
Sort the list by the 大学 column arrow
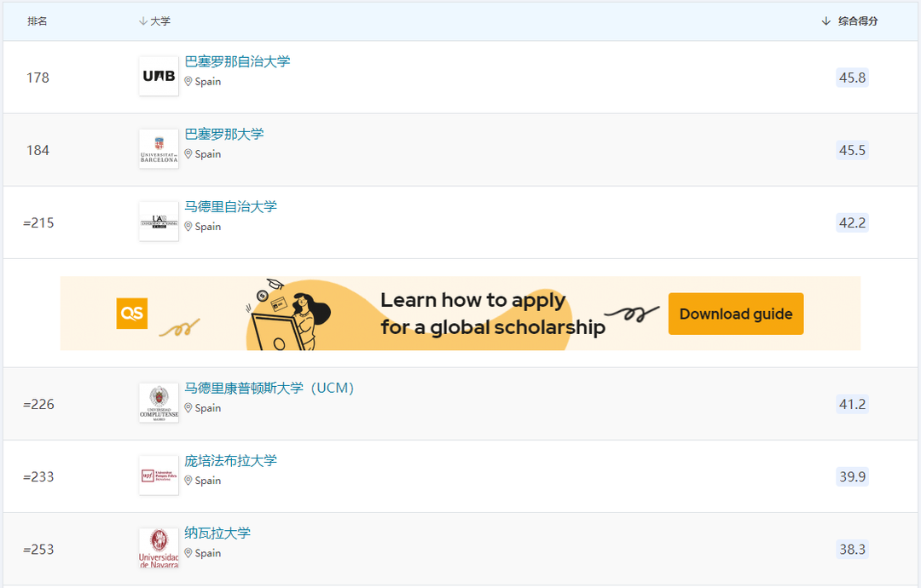click(x=142, y=21)
